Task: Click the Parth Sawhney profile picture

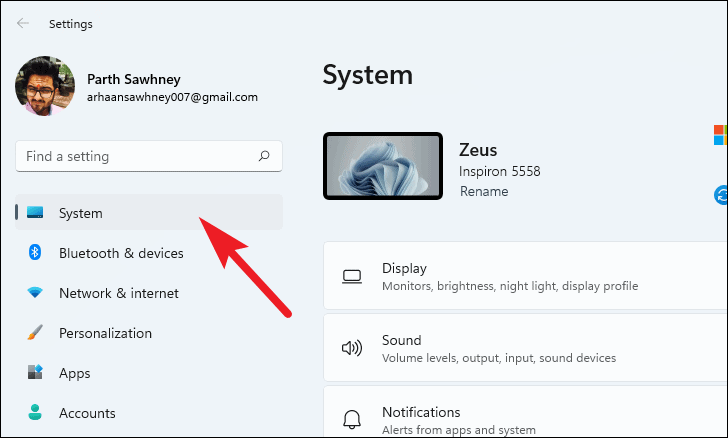Action: click(45, 86)
